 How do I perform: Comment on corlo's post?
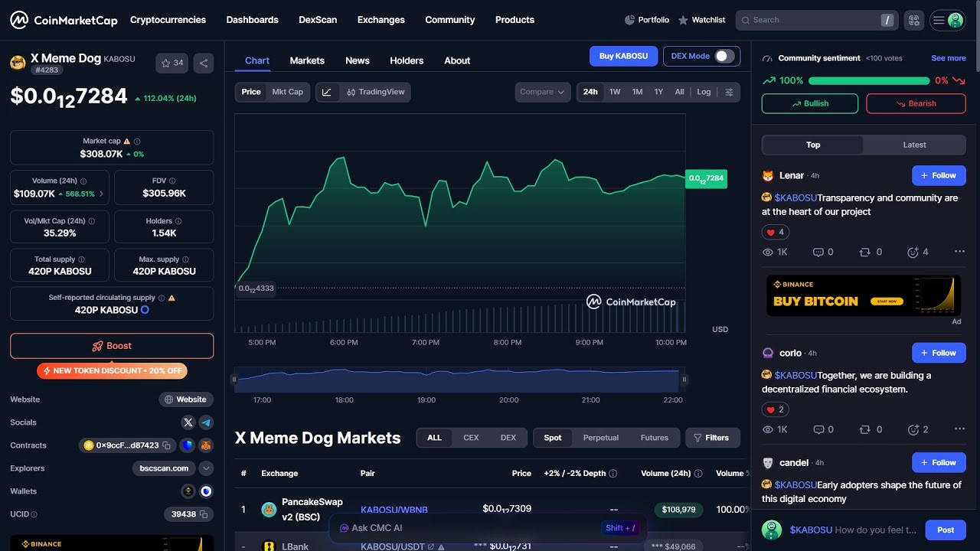(823, 429)
